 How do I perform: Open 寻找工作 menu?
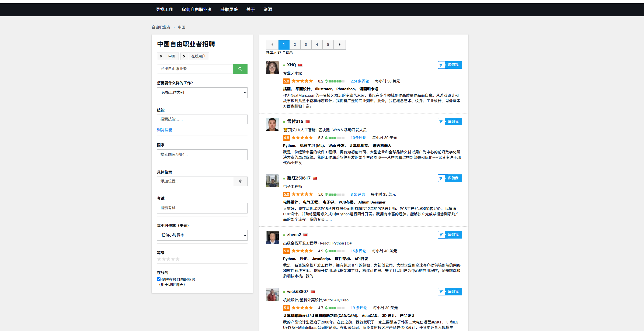(x=165, y=10)
